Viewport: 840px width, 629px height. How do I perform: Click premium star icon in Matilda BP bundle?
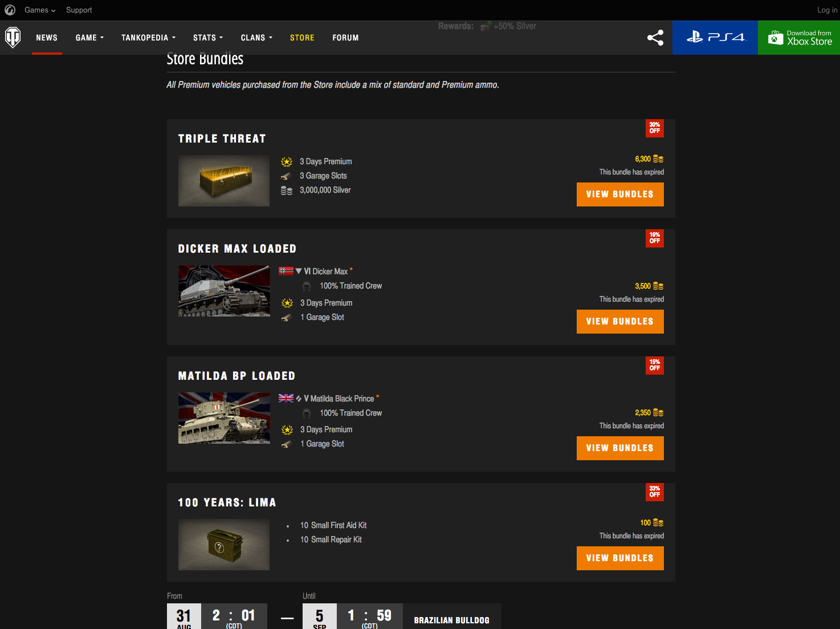[287, 430]
